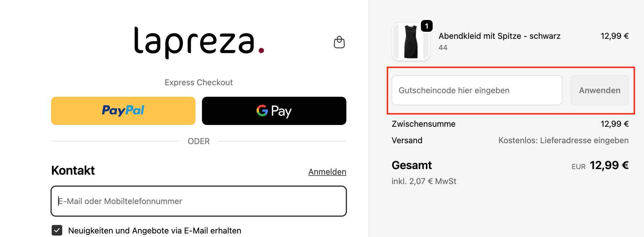Click the Express Checkout heading

point(198,82)
